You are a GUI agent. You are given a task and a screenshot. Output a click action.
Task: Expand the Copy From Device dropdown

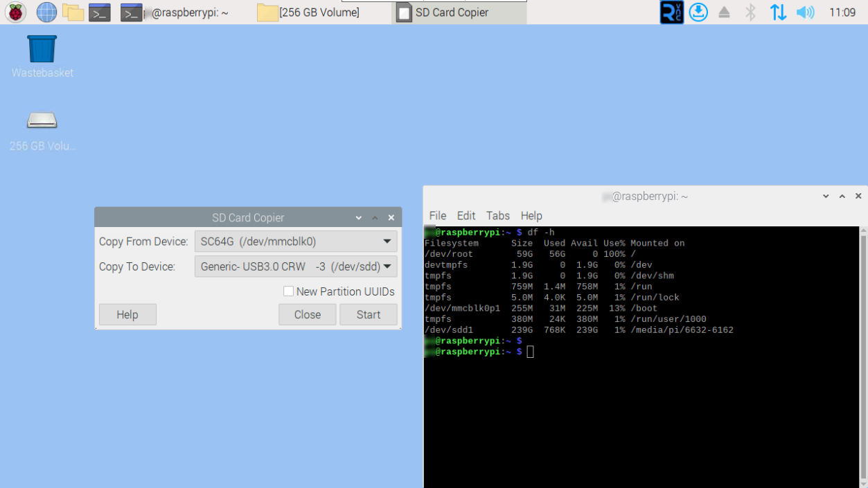point(387,242)
